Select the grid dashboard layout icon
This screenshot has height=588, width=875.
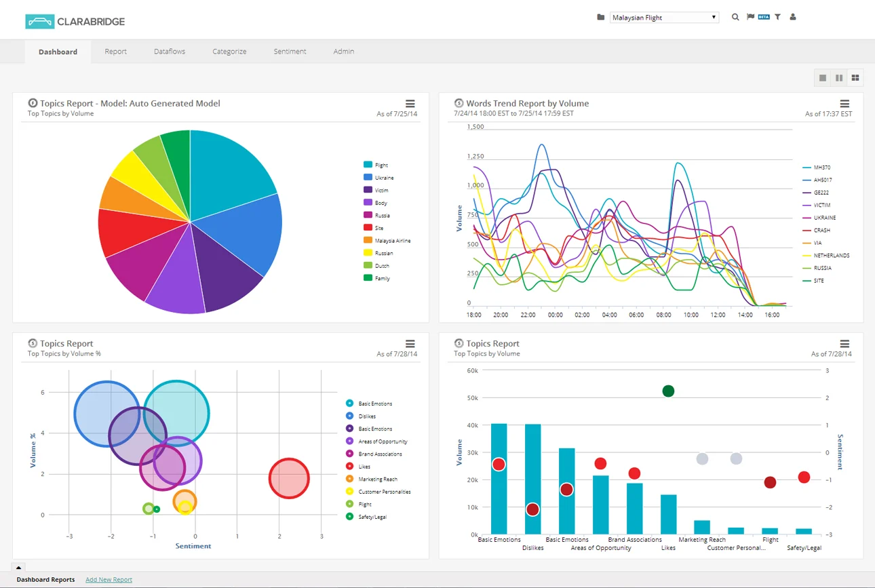[x=855, y=77]
